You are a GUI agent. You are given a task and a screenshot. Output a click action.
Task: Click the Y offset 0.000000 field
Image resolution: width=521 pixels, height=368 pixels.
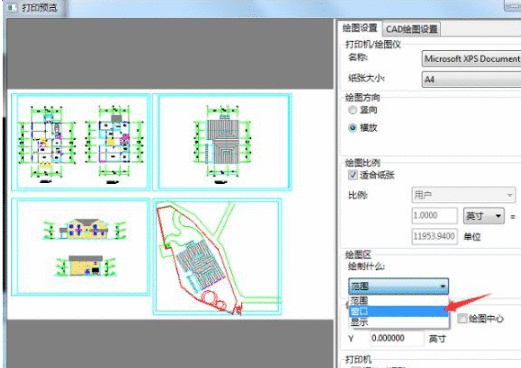397,338
